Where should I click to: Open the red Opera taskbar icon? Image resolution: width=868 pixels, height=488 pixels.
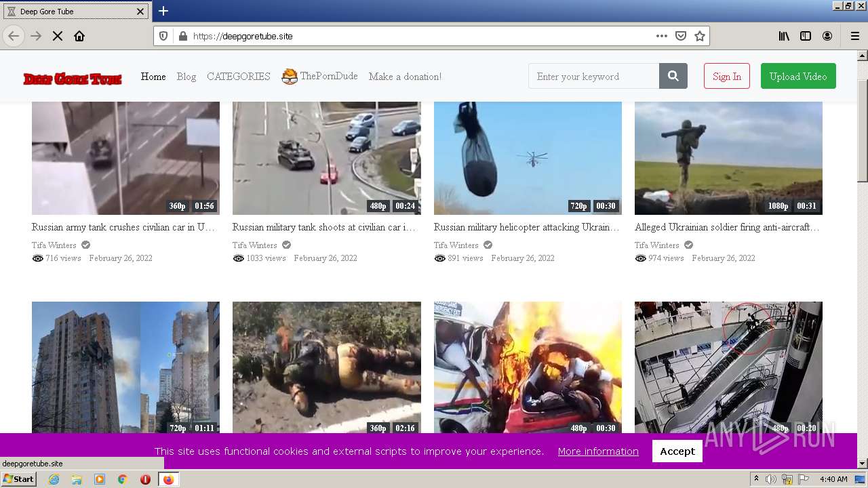[x=145, y=479]
